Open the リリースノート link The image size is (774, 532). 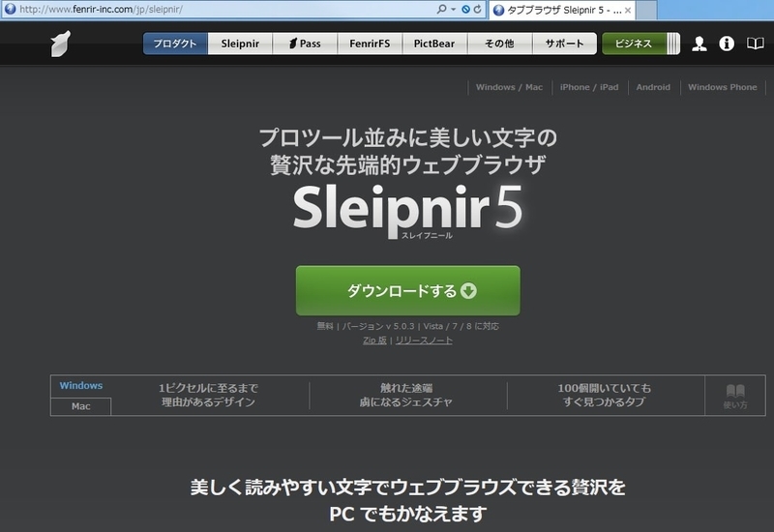click(424, 340)
